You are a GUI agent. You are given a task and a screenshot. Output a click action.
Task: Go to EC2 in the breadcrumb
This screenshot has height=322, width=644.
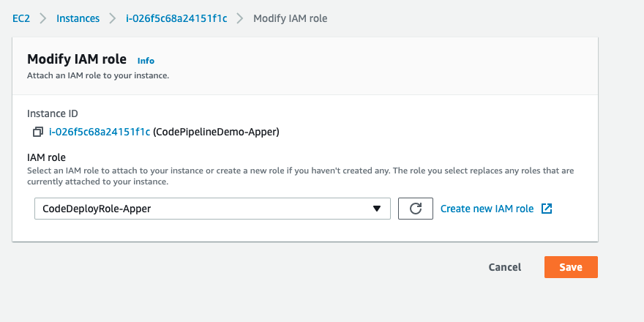point(22,18)
